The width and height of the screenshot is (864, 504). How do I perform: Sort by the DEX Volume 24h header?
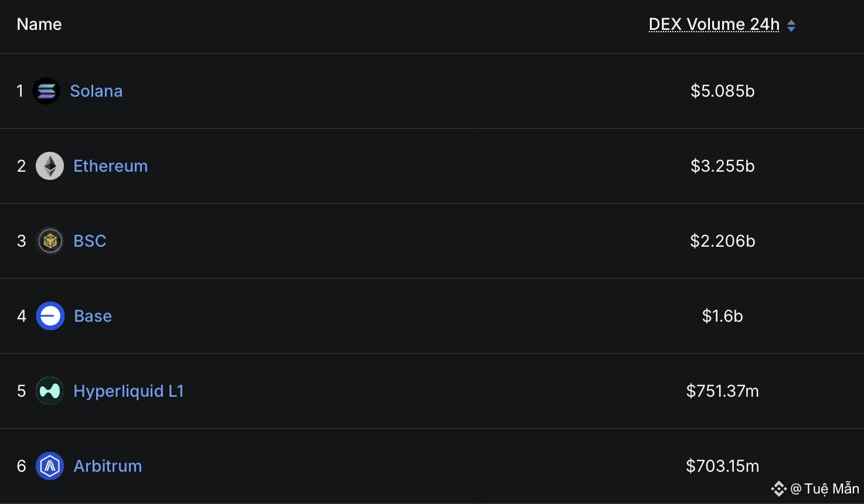714,24
